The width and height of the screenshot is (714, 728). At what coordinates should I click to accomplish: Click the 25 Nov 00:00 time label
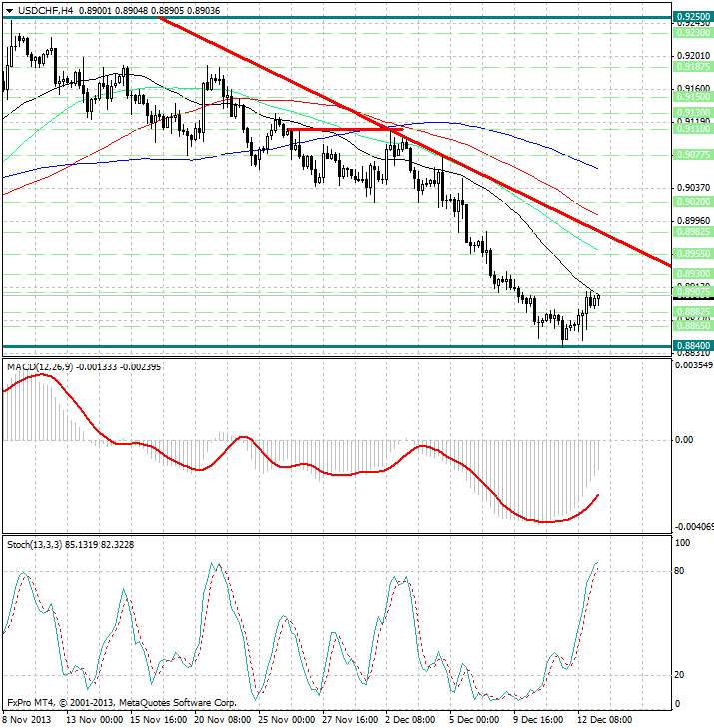(x=287, y=720)
